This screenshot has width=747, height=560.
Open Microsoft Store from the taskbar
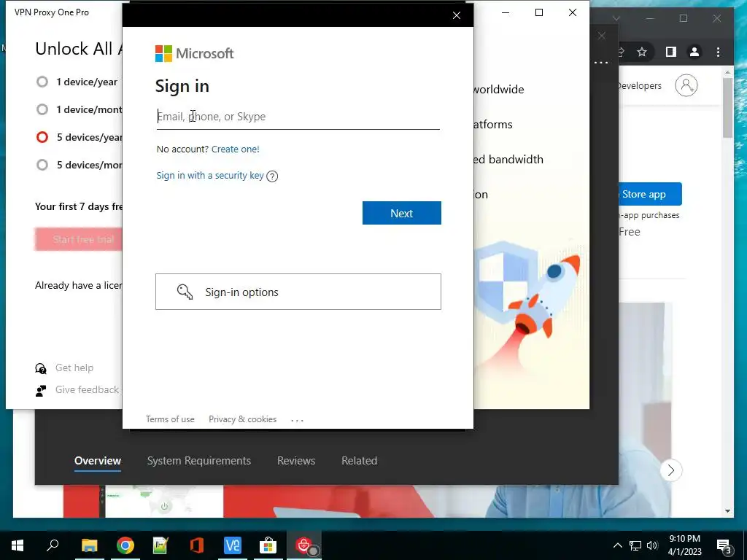[268, 545]
